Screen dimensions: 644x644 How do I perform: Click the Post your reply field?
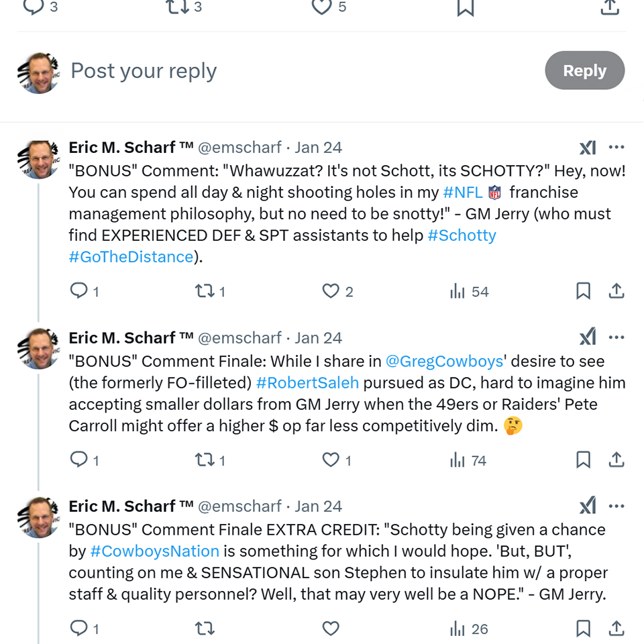pyautogui.click(x=304, y=70)
